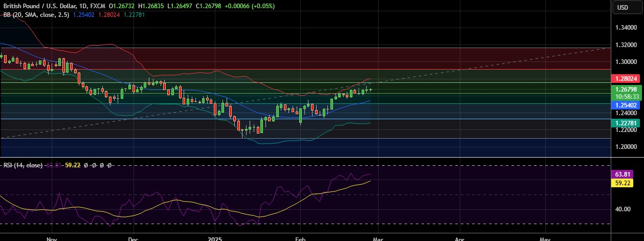Click the teal 1.22781 price axis label

(626, 123)
